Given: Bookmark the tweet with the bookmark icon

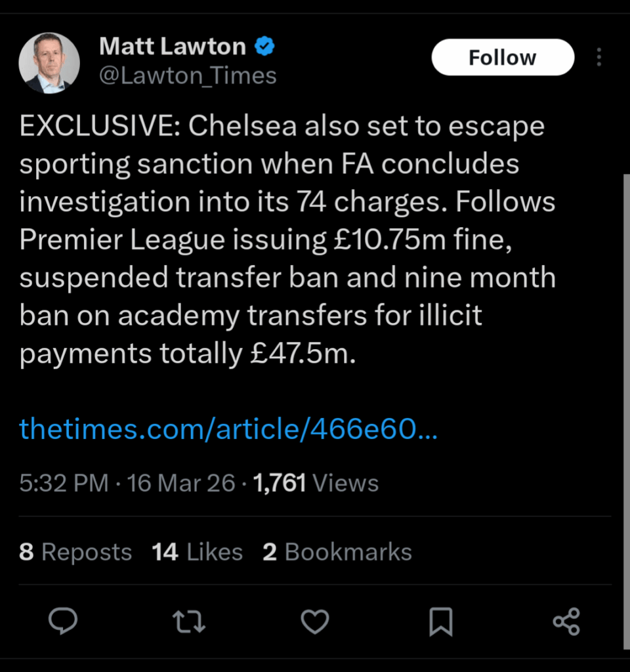Looking at the screenshot, I should point(441,622).
